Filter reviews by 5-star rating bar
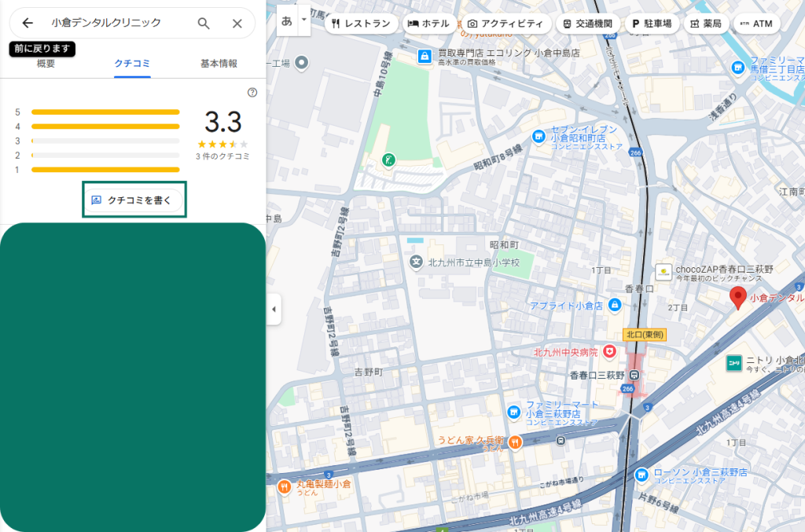The height and width of the screenshot is (532, 805). pos(105,112)
